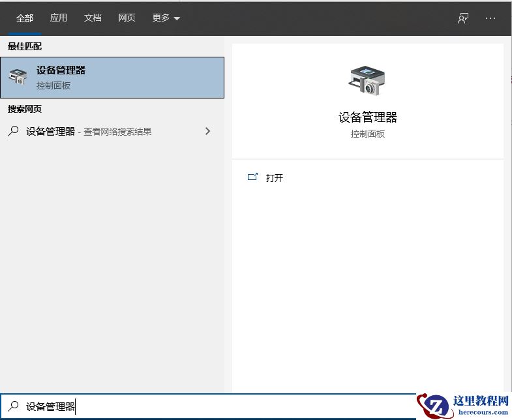
Task: Click the large Device Manager icon in preview
Action: [367, 81]
